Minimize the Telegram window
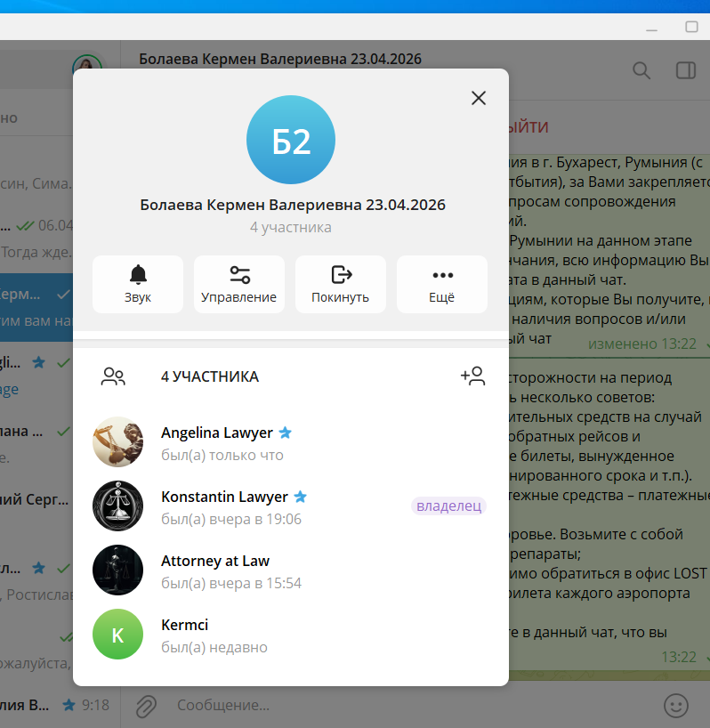 [651, 28]
